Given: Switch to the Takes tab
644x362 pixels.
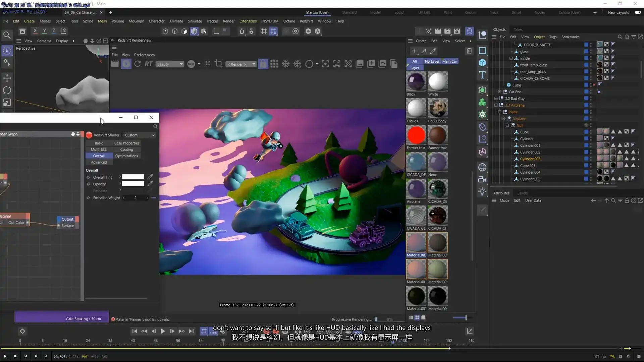Looking at the screenshot, I should coord(519,29).
